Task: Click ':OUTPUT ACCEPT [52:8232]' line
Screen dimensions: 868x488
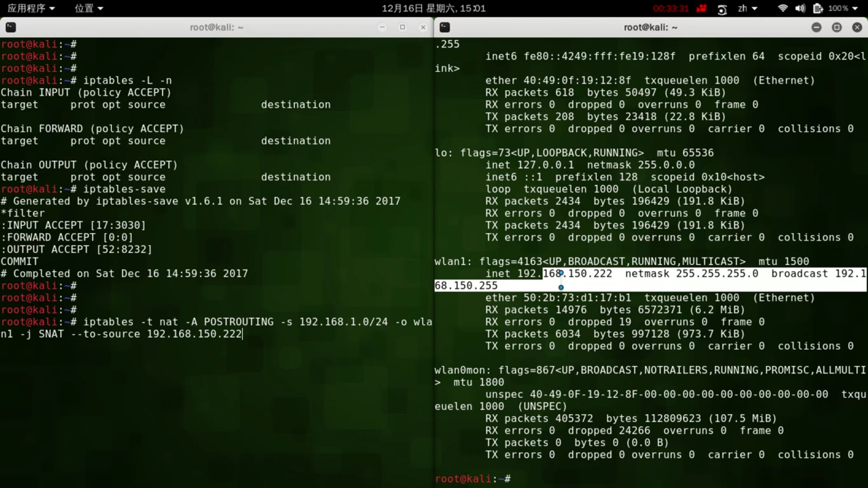Action: tap(76, 249)
